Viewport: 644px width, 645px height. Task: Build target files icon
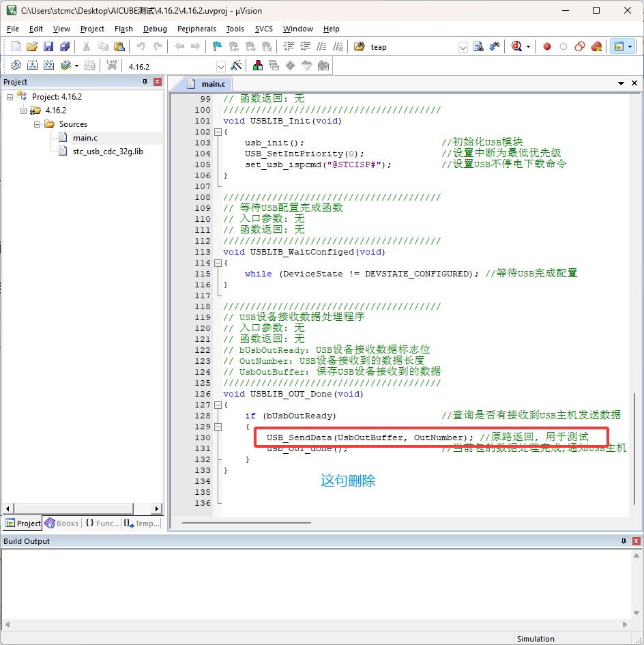32,66
